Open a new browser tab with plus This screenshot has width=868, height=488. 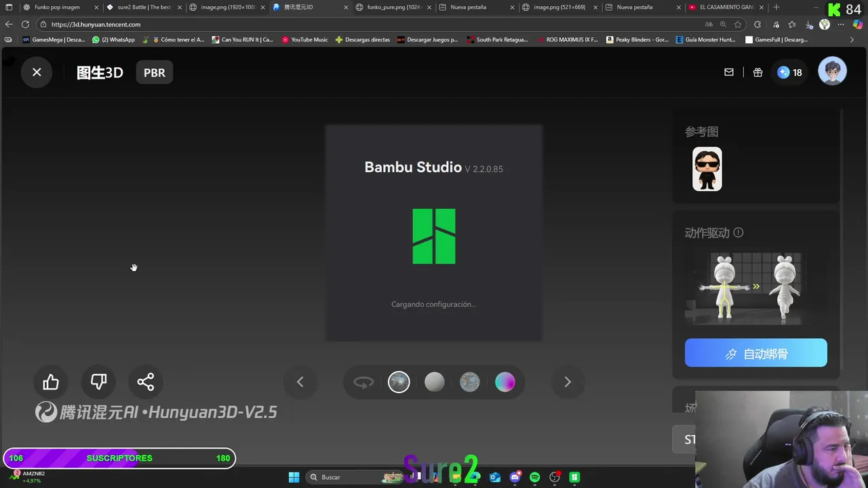(x=776, y=7)
